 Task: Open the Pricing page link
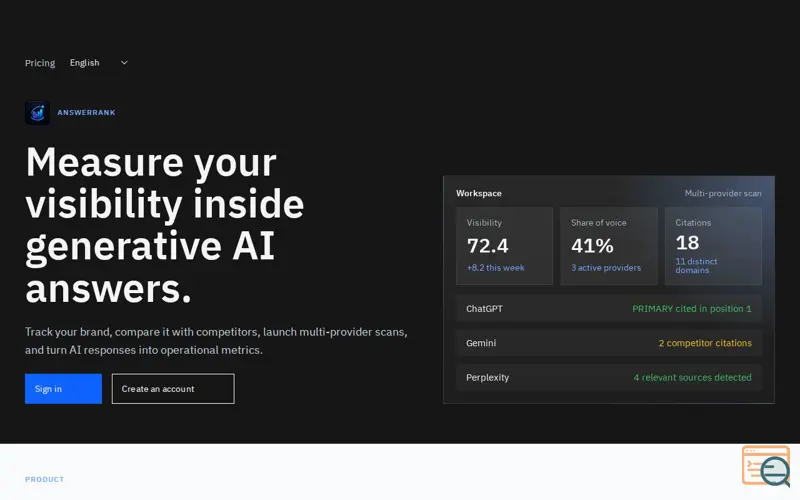[x=40, y=63]
